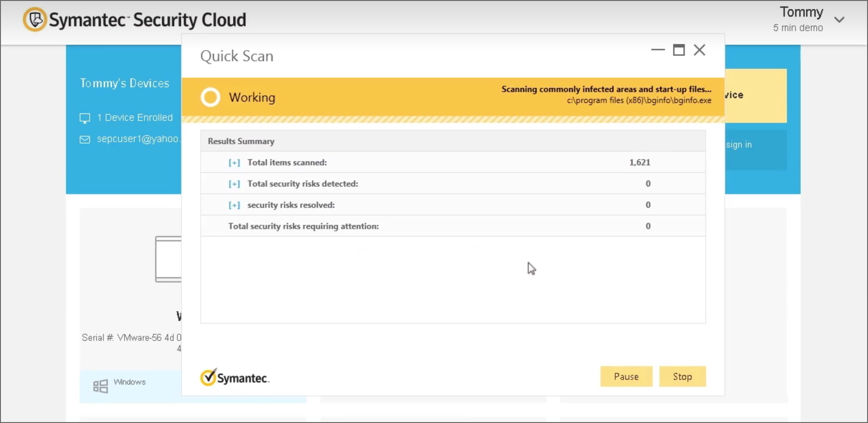
Task: Click the scanned file path bginfo.exe
Action: 639,100
